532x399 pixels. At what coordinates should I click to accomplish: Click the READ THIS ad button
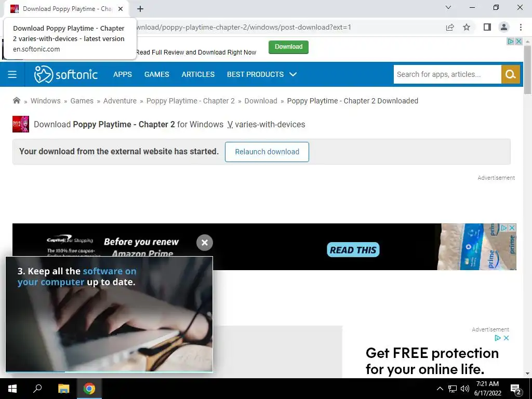point(353,250)
